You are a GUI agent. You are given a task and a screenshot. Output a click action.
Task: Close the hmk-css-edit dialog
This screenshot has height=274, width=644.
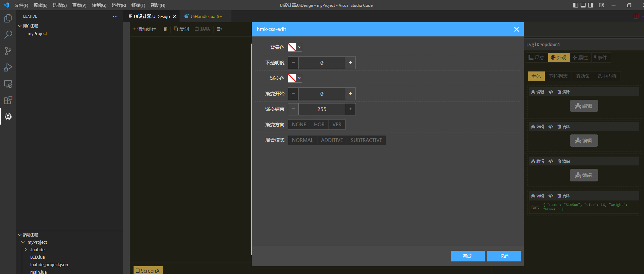[x=516, y=29]
